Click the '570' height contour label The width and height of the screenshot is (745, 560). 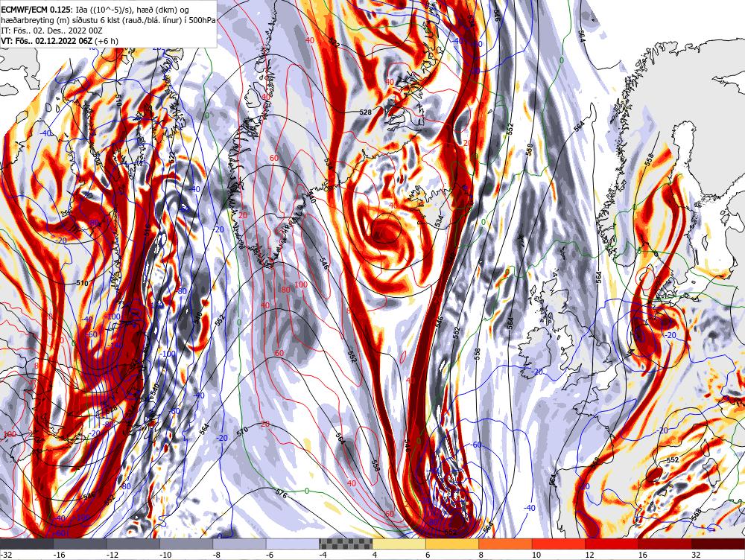242,431
